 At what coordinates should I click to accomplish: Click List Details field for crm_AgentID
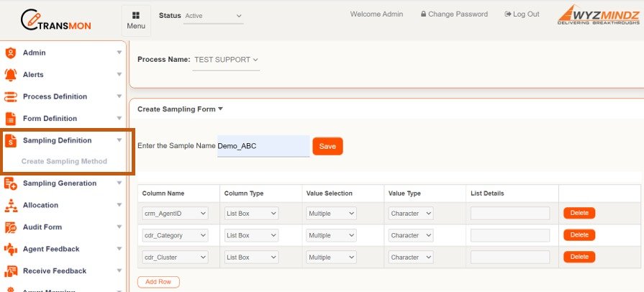pos(510,214)
